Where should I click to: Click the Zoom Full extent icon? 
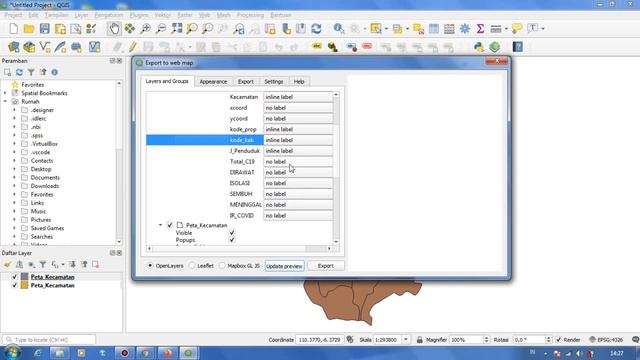[177, 29]
